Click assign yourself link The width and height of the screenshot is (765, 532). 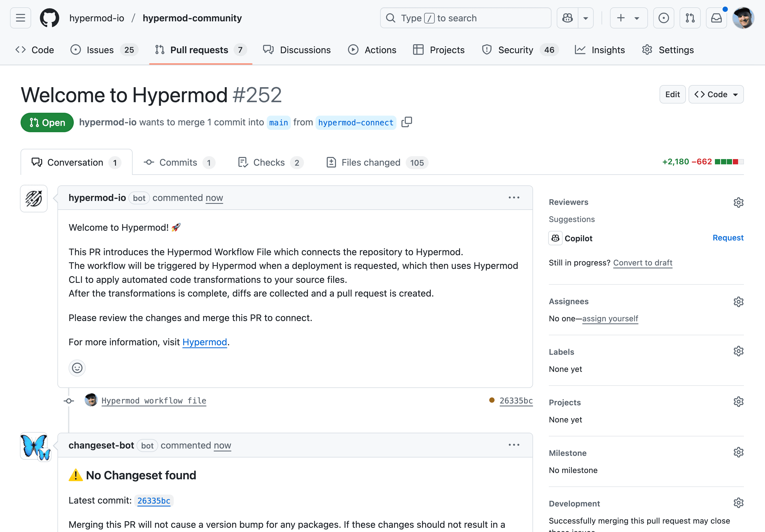click(x=610, y=319)
